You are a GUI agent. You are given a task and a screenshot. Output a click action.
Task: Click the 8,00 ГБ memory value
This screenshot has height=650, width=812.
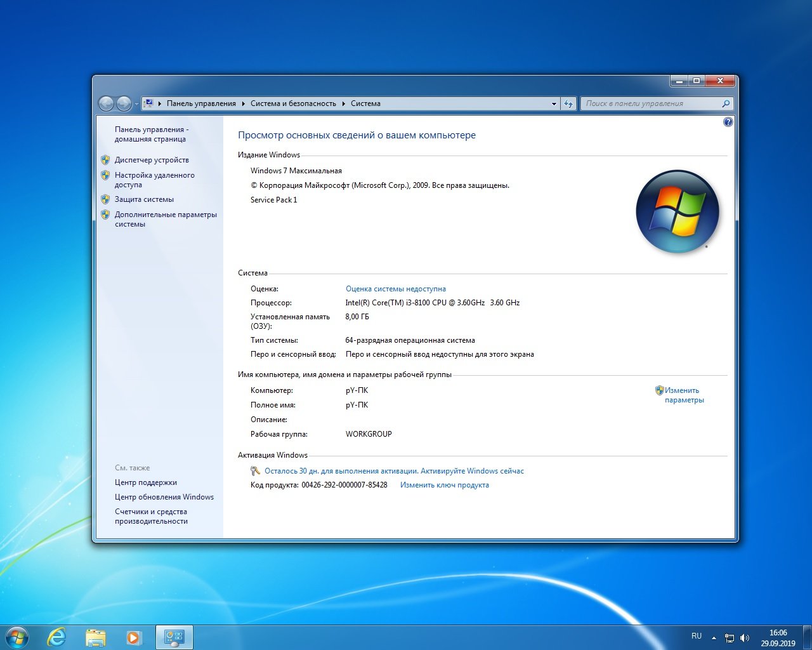(x=357, y=317)
